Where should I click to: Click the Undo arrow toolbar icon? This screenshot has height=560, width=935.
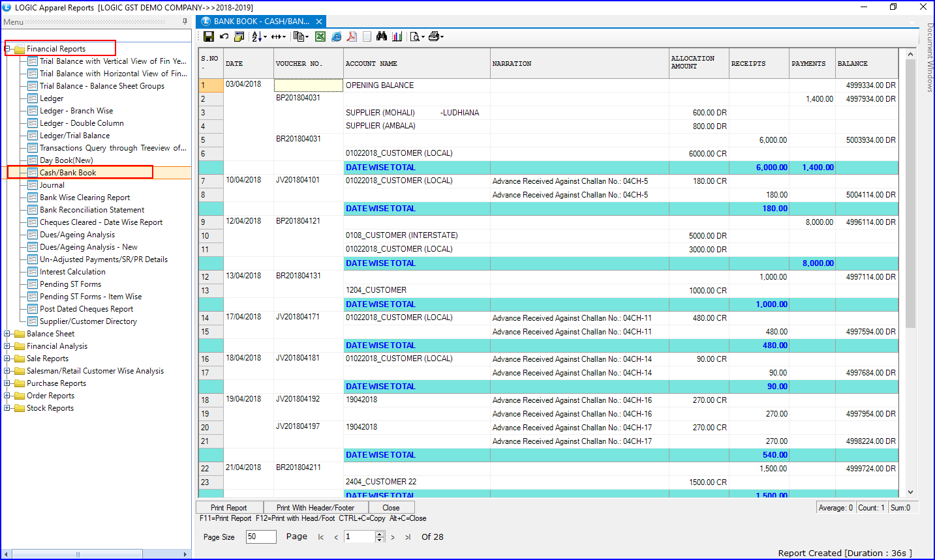click(224, 37)
